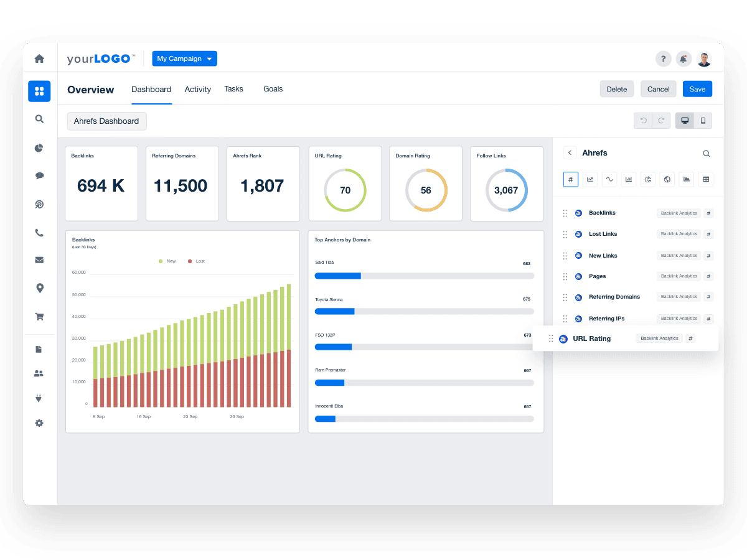This screenshot has width=747, height=560.
Task: Select the number widget type in Ahrefs panel
Action: coord(571,179)
